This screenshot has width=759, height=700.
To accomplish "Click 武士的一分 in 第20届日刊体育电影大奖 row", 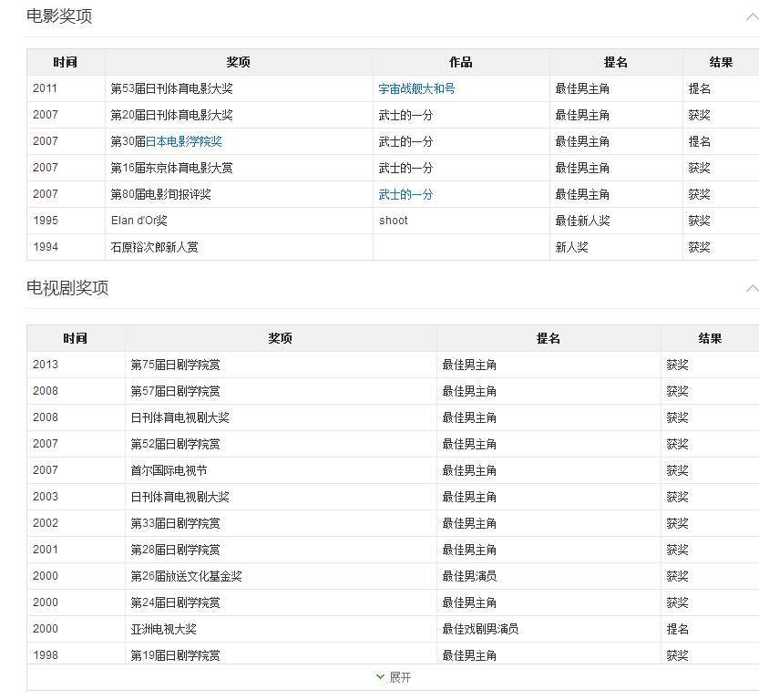I will (405, 115).
